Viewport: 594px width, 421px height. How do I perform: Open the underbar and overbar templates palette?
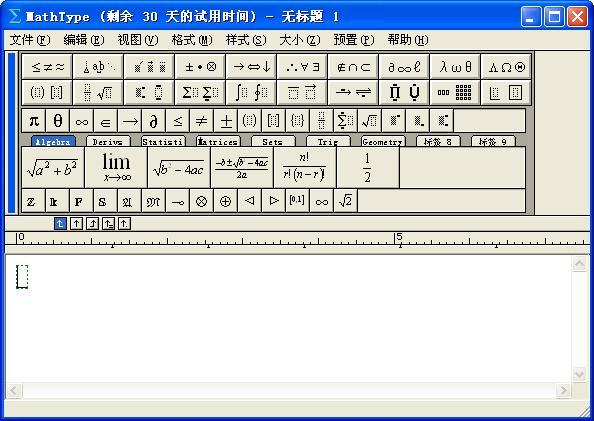point(302,92)
